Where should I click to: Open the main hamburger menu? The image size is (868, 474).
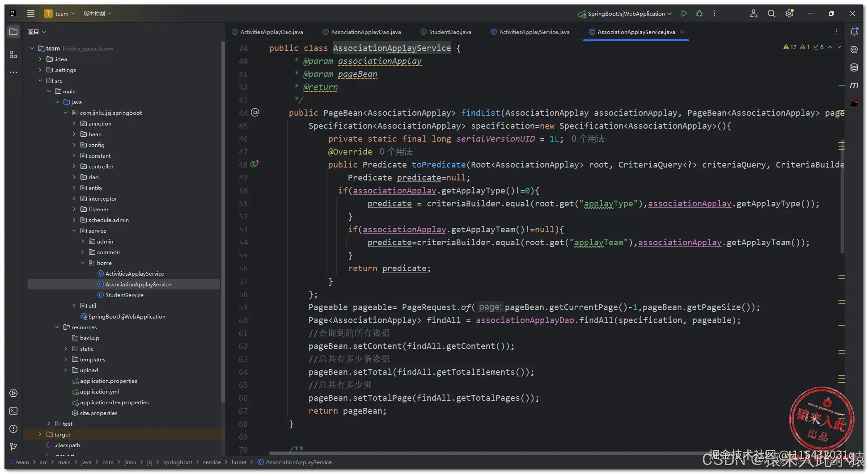click(31, 13)
